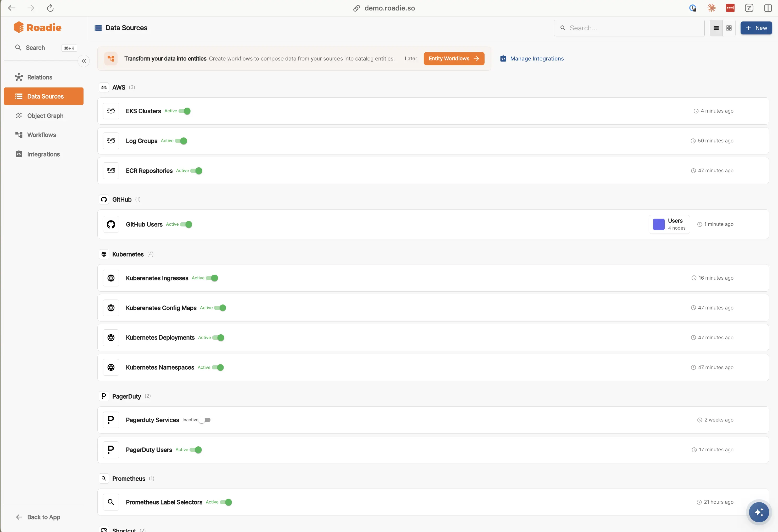Click the AWS icon beside EKS Clusters
This screenshot has height=532, width=778.
pos(111,111)
